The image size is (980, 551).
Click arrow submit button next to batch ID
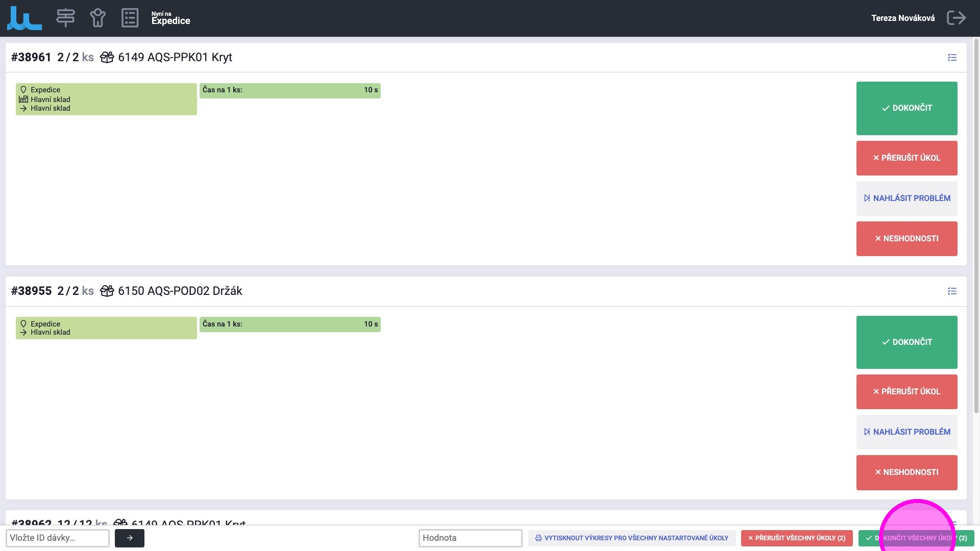coord(130,538)
